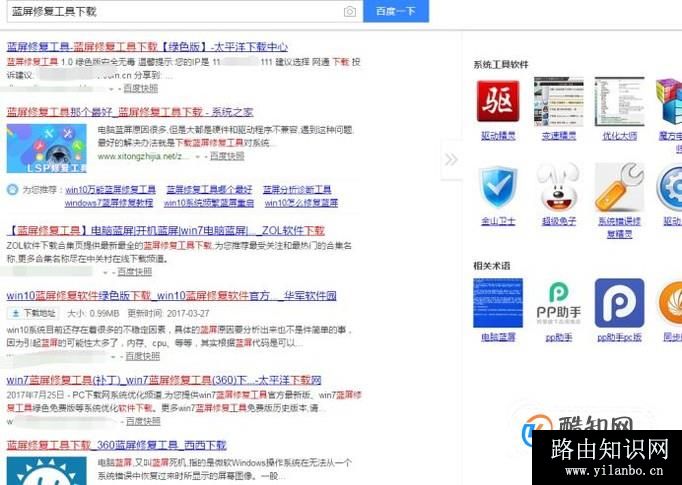
Task: Click the 变速精灵 label link
Action: click(x=559, y=136)
